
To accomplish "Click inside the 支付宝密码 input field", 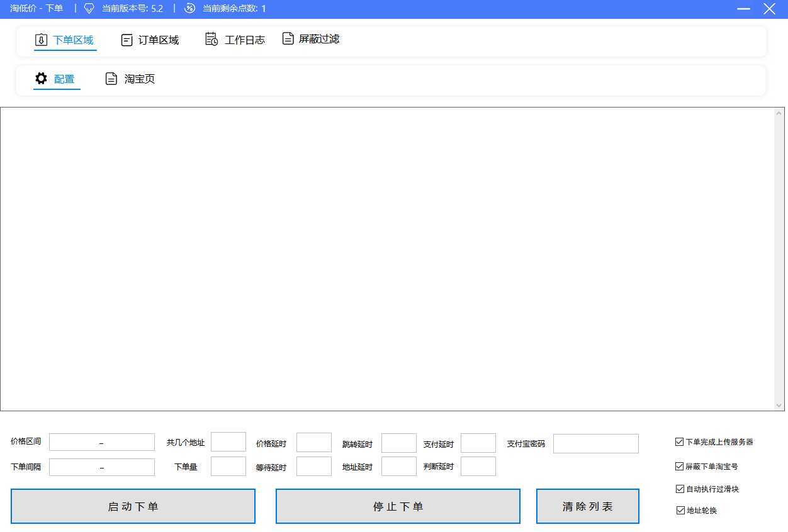I will click(x=595, y=443).
